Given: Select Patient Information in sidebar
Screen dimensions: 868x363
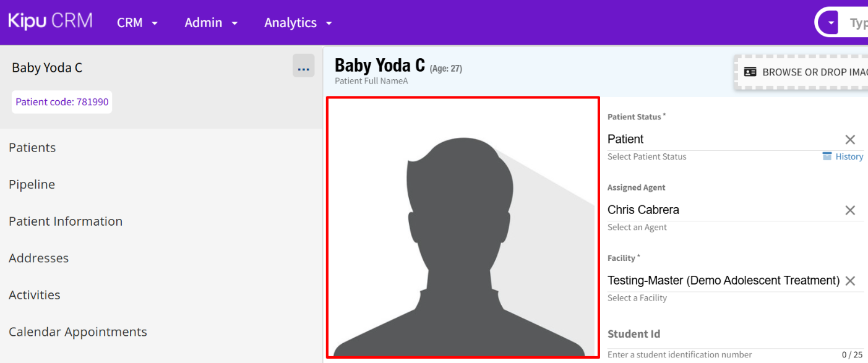Looking at the screenshot, I should 66,221.
